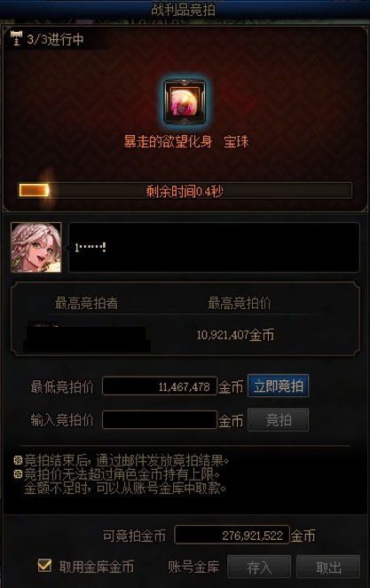Click the orange progress bar fill

pyautogui.click(x=34, y=190)
